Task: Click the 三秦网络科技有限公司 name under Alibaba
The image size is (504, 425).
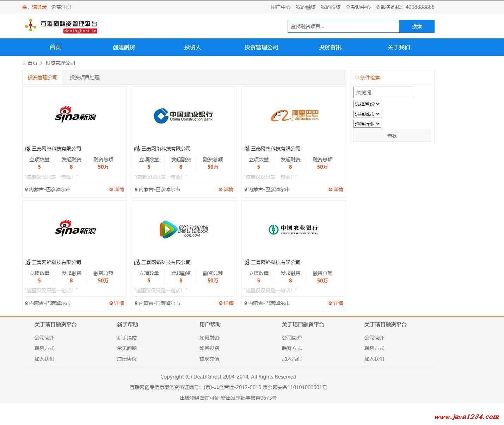Action: (276, 149)
